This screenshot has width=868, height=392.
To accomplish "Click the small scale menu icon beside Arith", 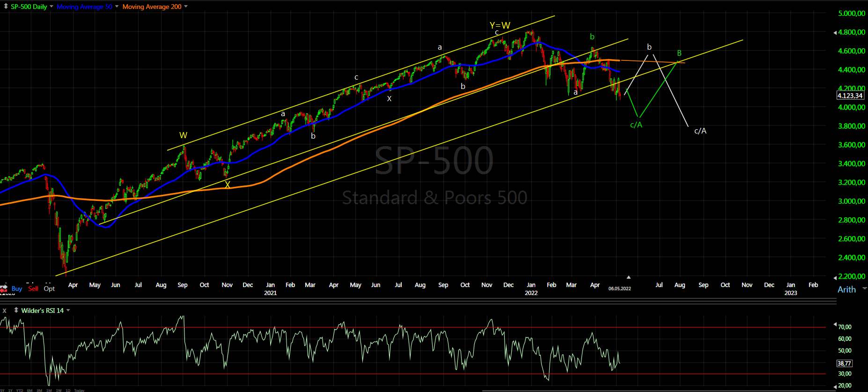I will pyautogui.click(x=865, y=288).
